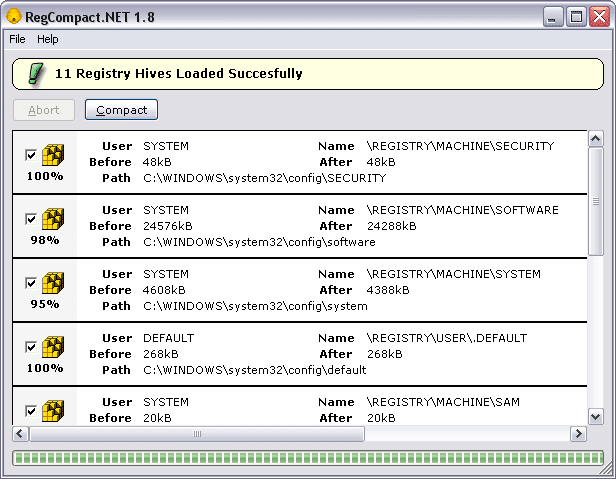The height and width of the screenshot is (479, 616).
Task: Click the SYSTEM hive cube icon (95%)
Action: [x=53, y=283]
